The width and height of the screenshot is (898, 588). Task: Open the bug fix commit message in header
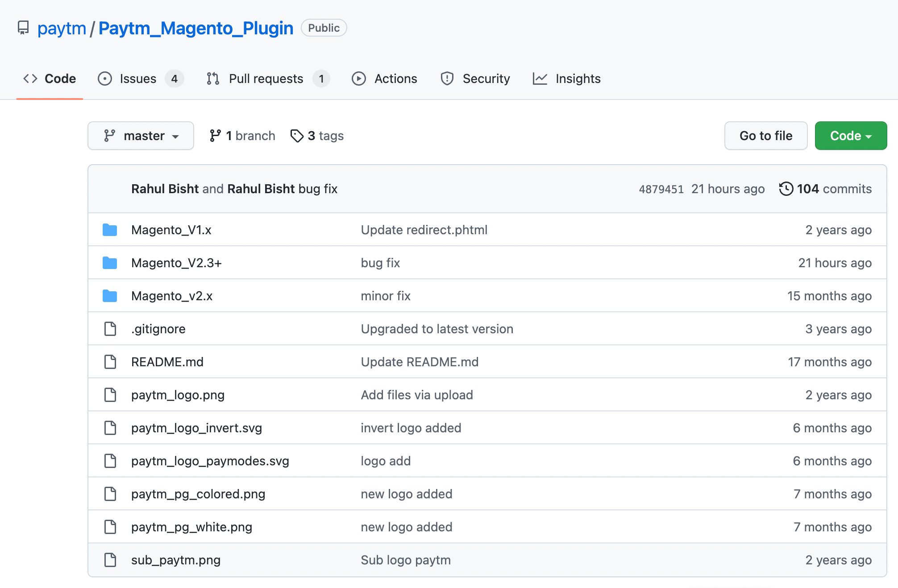pyautogui.click(x=318, y=189)
